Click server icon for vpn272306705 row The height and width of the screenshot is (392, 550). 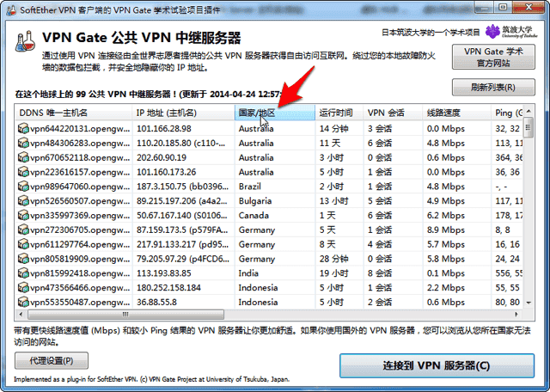23,230
